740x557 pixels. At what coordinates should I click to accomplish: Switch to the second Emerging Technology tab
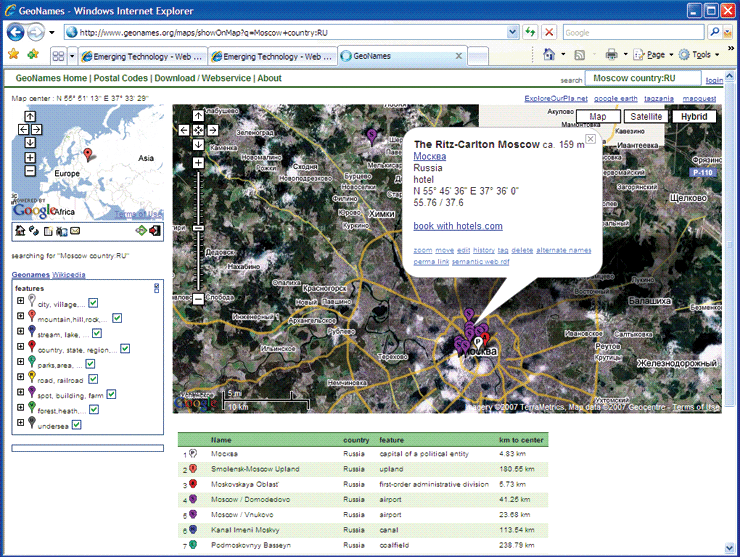(273, 57)
